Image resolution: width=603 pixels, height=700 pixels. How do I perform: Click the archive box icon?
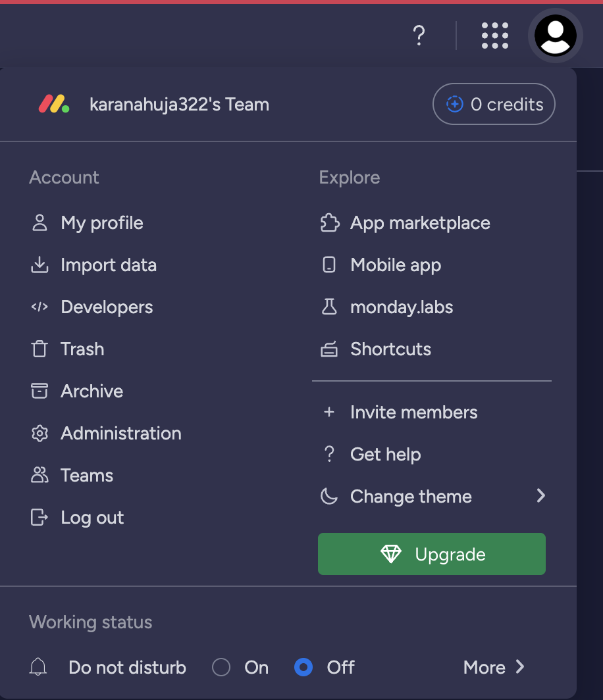[39, 391]
